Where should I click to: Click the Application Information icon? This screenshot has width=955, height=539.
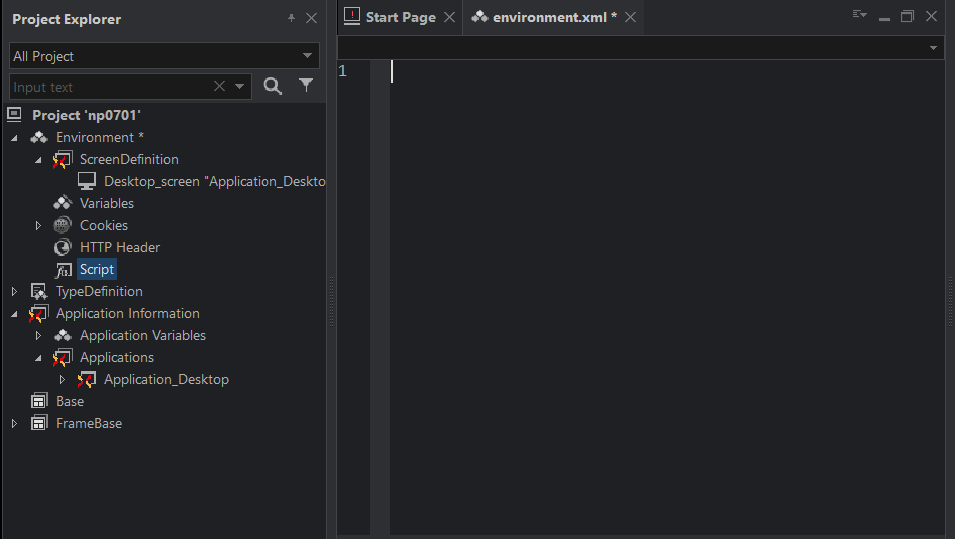[38, 314]
